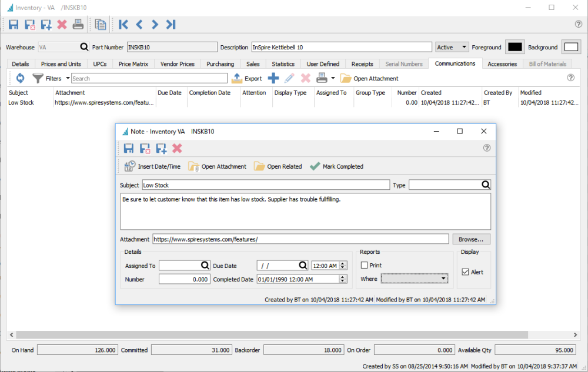Search note types with the Type magnifier

486,185
